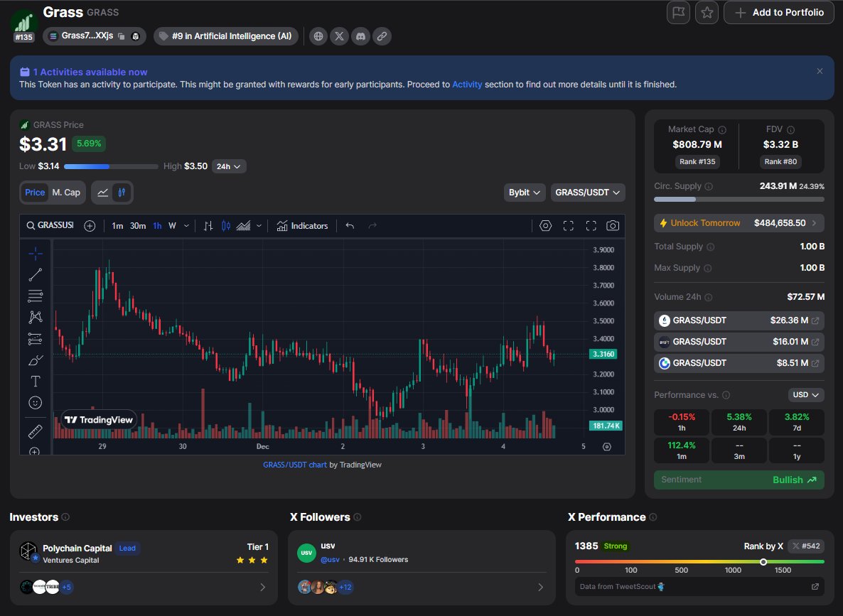Expand the X Followers list arrow
The image size is (843, 616).
[540, 587]
